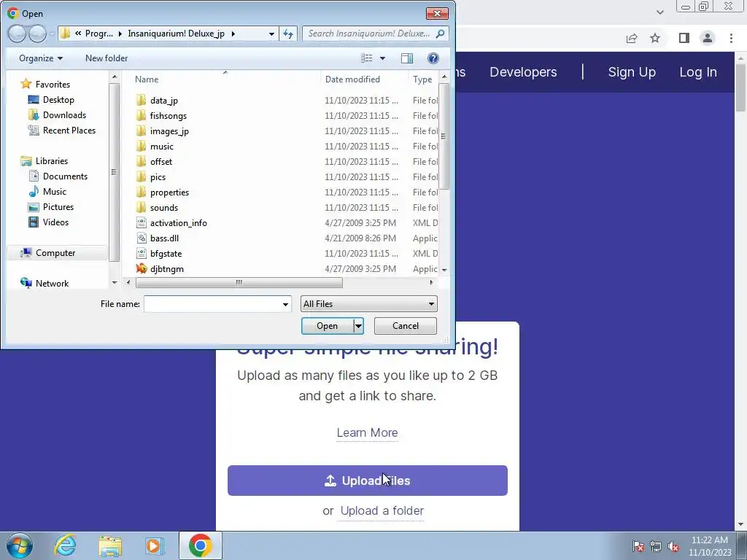The width and height of the screenshot is (747, 560).
Task: Click New folder button
Action: 107,58
